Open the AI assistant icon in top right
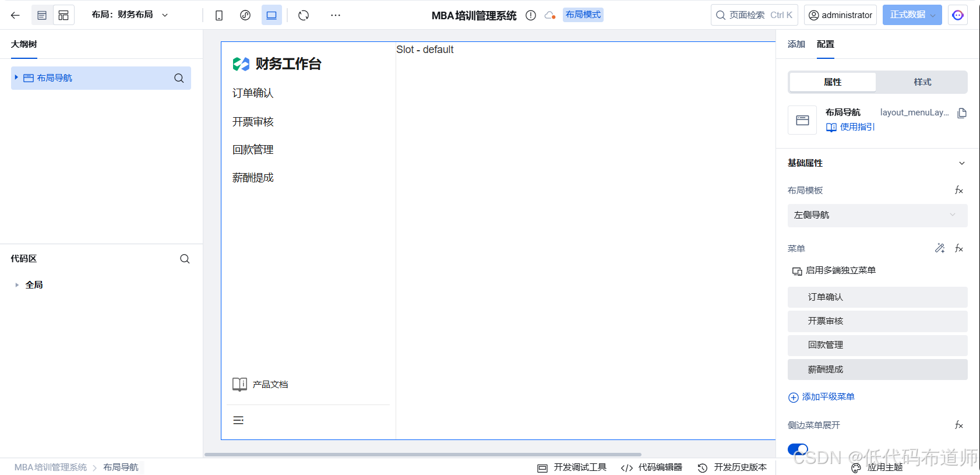Viewport: 980px width, 475px height. 958,15
